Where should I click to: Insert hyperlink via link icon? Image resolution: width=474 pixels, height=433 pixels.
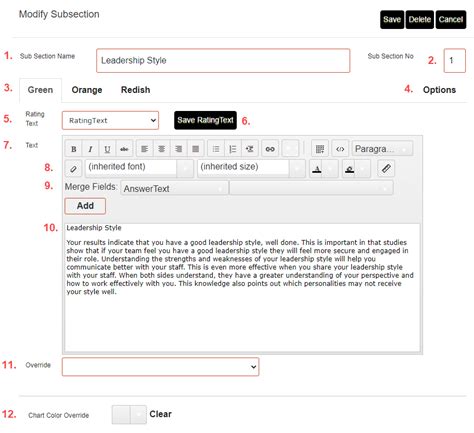[x=270, y=149]
